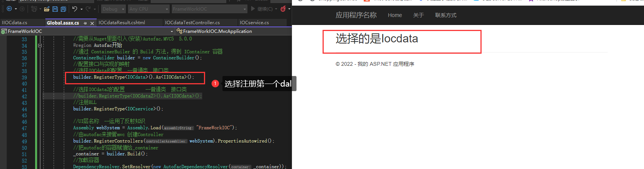Screen dimensions: 644x169
Task: Click line number 39 in the gutter
Action: click(x=24, y=77)
